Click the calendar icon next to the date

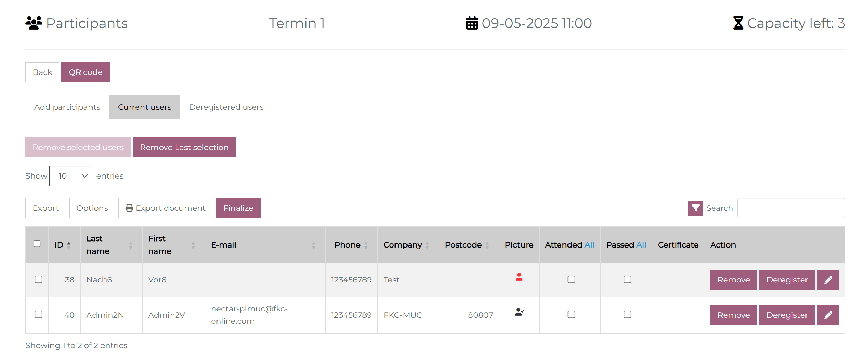[x=472, y=23]
